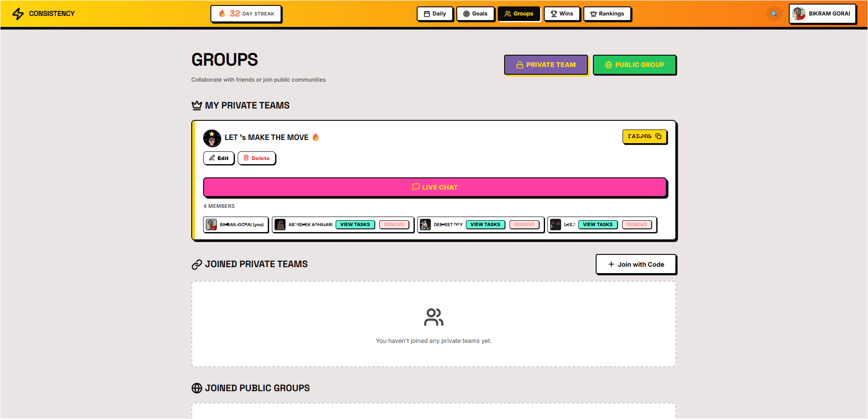Click the Consistency lightning bolt logo
Viewport: 868px width, 419px height.
[18, 14]
